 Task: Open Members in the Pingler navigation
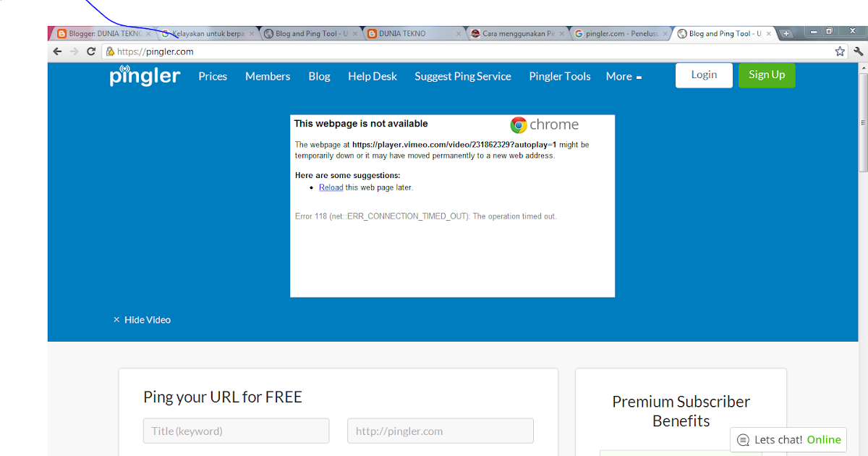[x=268, y=76]
